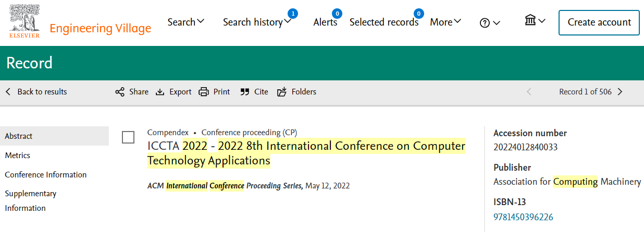Select the ICCTA 2022 record checkbox
Screen dimensions: 644x238
[x=128, y=137]
